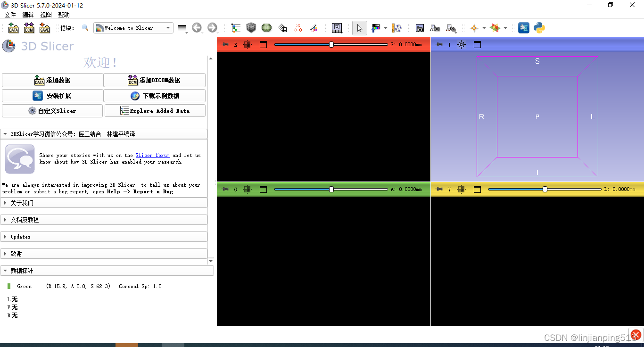
Task: Click the Save scene icon
Action: point(44,28)
